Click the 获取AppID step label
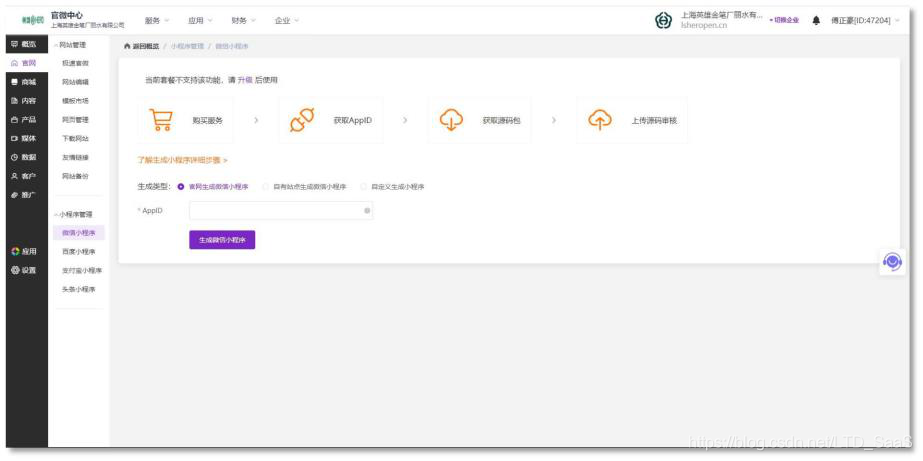This screenshot has height=461, width=923. point(353,120)
